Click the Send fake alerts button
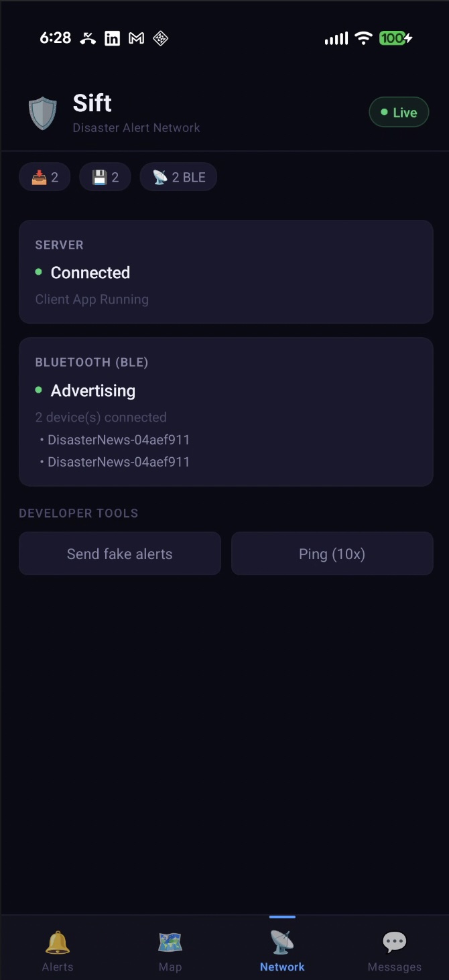The image size is (449, 980). 120,554
